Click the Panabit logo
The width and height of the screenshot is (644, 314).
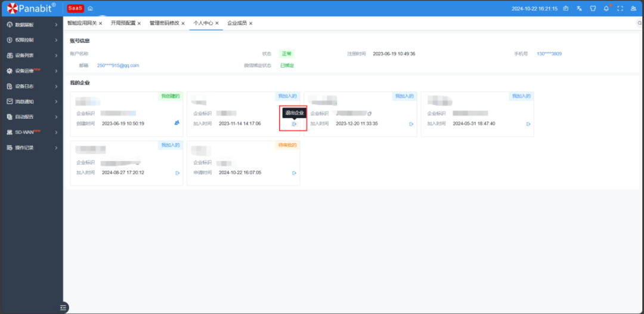[x=31, y=8]
